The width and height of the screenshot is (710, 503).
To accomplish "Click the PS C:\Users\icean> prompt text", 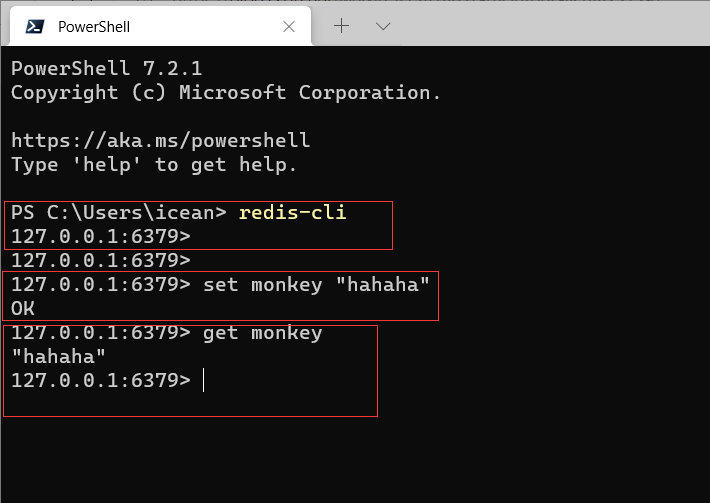I will tap(119, 212).
